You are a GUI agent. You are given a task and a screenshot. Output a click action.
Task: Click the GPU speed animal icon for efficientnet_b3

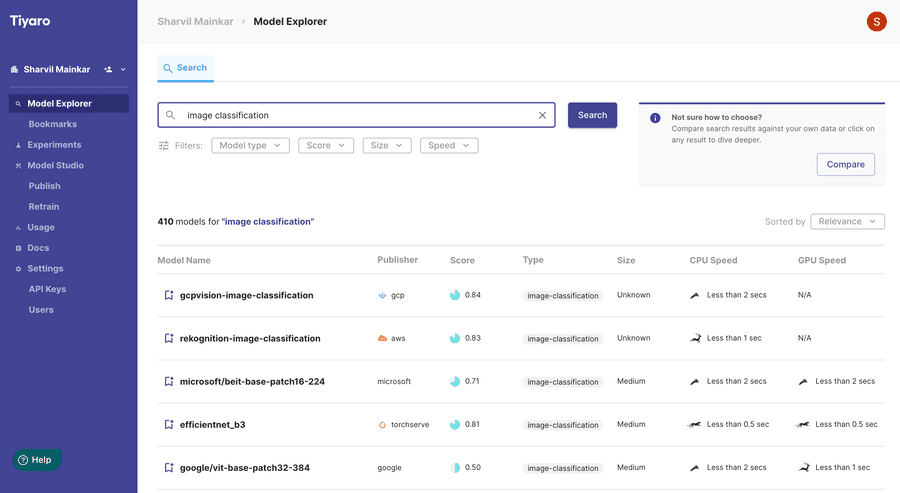[802, 425]
